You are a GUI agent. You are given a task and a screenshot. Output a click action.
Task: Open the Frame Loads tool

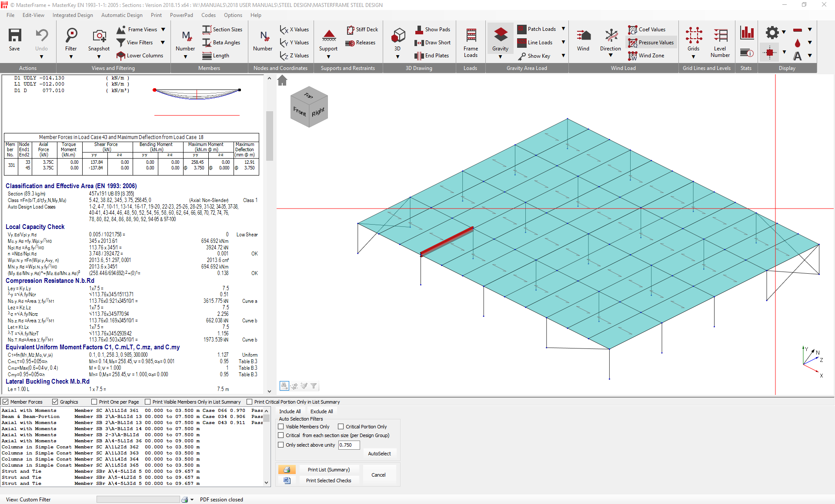pyautogui.click(x=471, y=36)
